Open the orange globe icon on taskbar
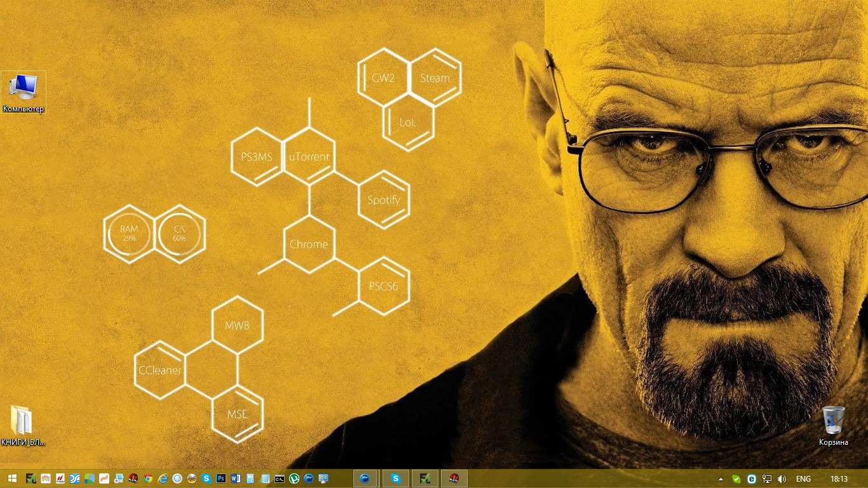Image resolution: width=868 pixels, height=488 pixels. [x=192, y=478]
